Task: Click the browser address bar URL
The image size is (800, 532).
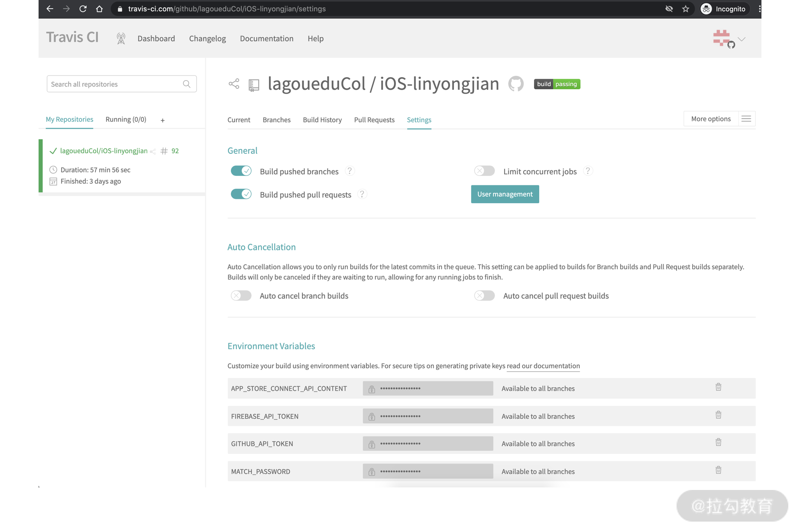Action: [227, 9]
